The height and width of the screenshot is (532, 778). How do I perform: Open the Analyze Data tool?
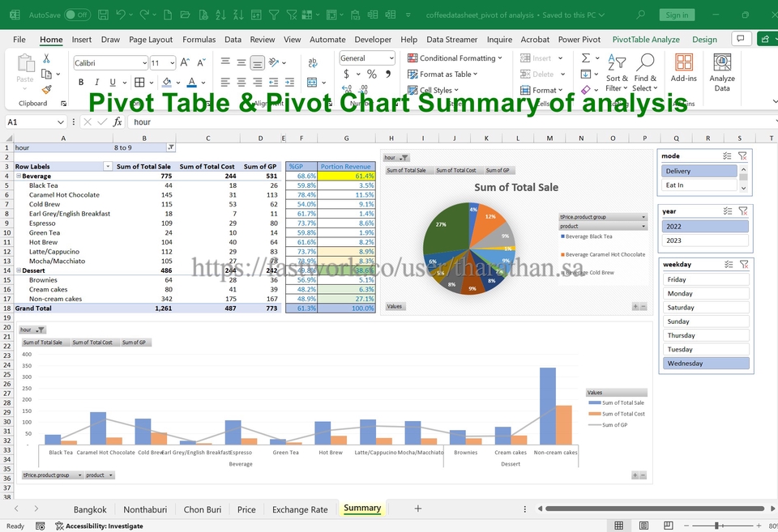coord(721,72)
